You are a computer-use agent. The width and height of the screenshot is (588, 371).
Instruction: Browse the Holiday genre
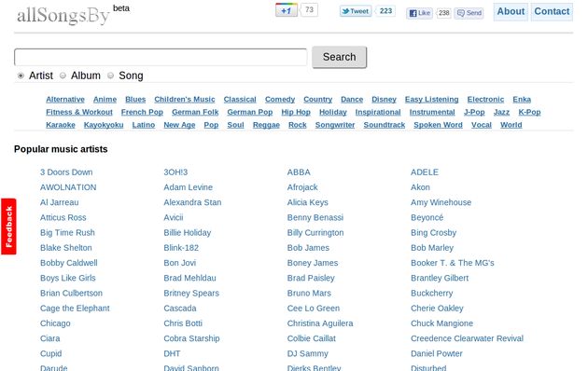[333, 112]
